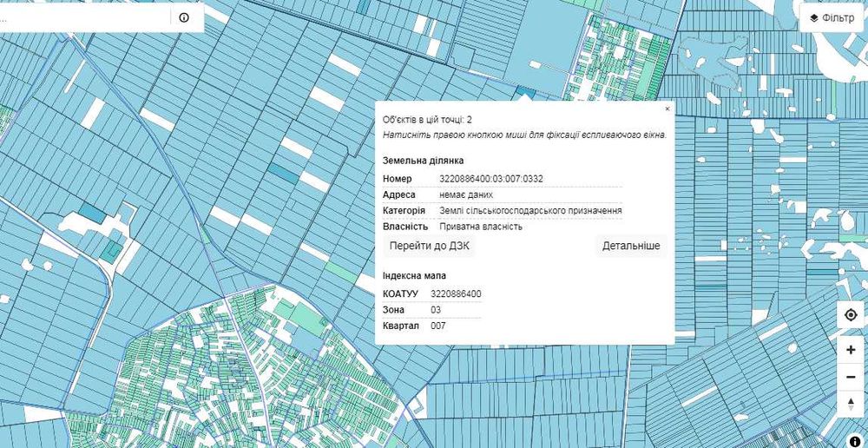Screen dimensions: 868x448
Task: Close the parcel info popup
Action: (x=667, y=109)
